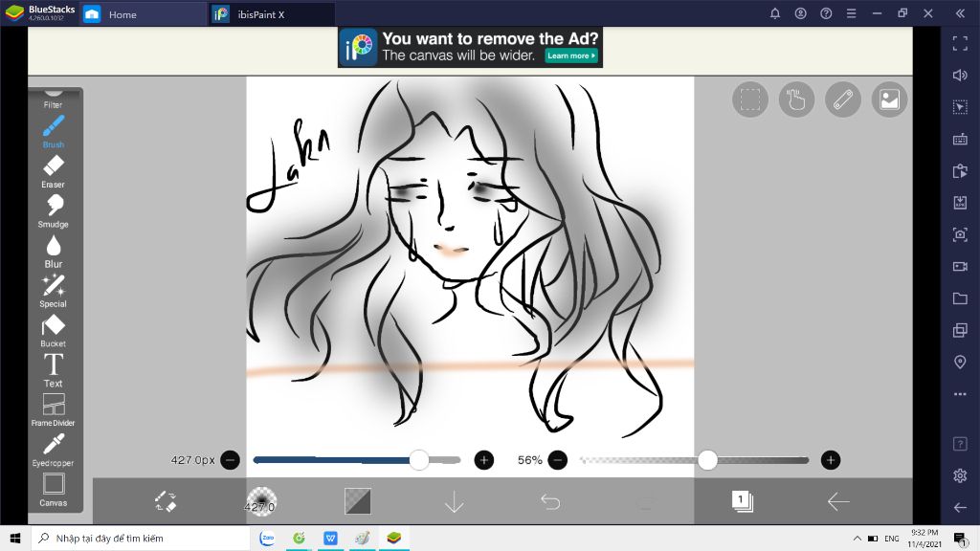Open the stabilizer hand icon

click(796, 99)
